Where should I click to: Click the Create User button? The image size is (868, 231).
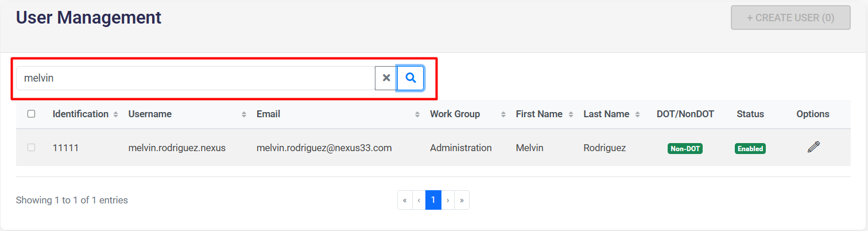pos(790,18)
